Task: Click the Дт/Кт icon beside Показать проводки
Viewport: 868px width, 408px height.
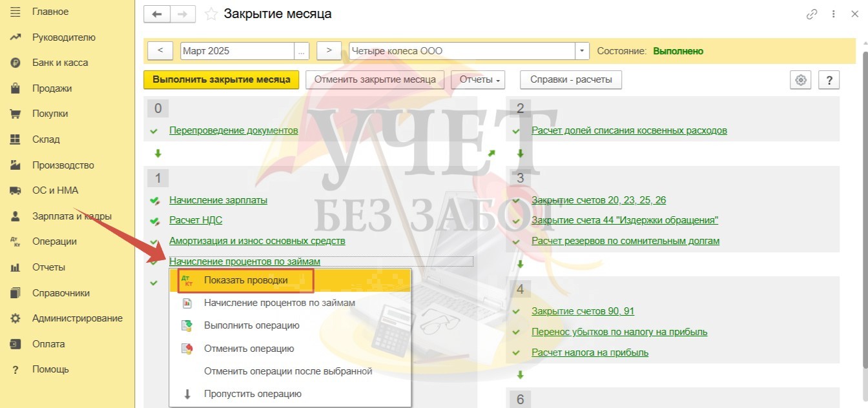Action: point(187,280)
